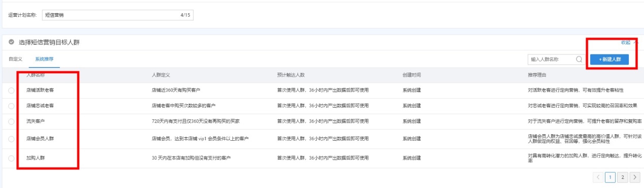Click the 人群名称 column header
644x188 pixels.
click(36, 75)
